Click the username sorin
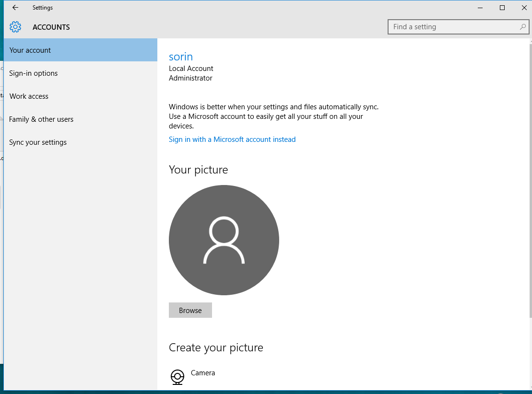Image resolution: width=532 pixels, height=394 pixels. coord(181,56)
